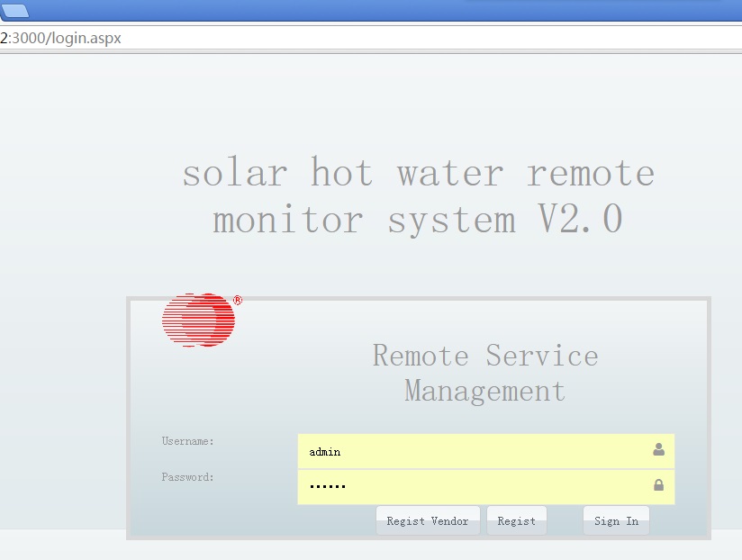Click the user silhouette icon in Username field
Screen dimensions: 742x560
658,449
